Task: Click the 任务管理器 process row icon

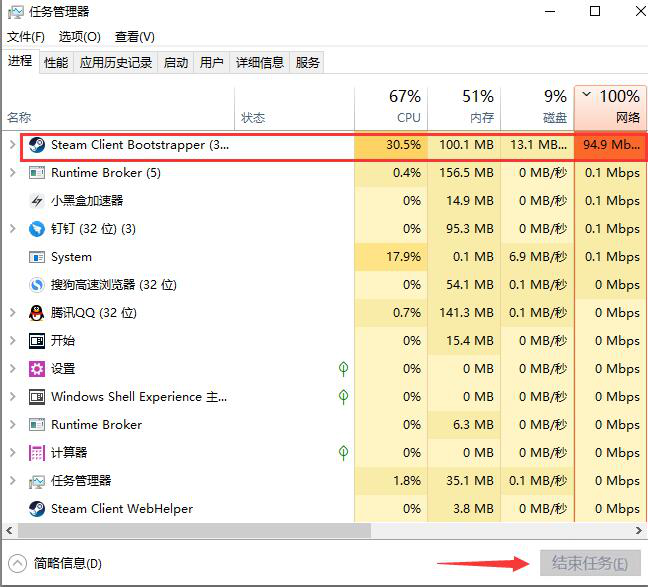Action: pos(37,481)
